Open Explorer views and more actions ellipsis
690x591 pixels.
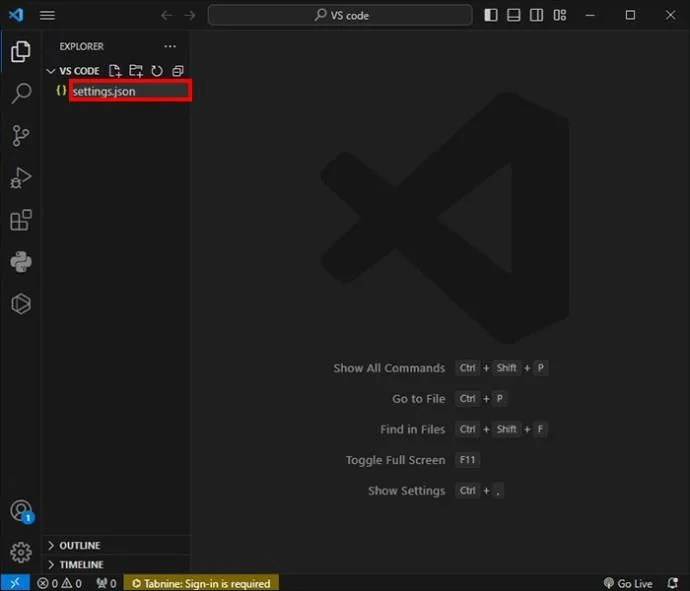click(x=170, y=46)
